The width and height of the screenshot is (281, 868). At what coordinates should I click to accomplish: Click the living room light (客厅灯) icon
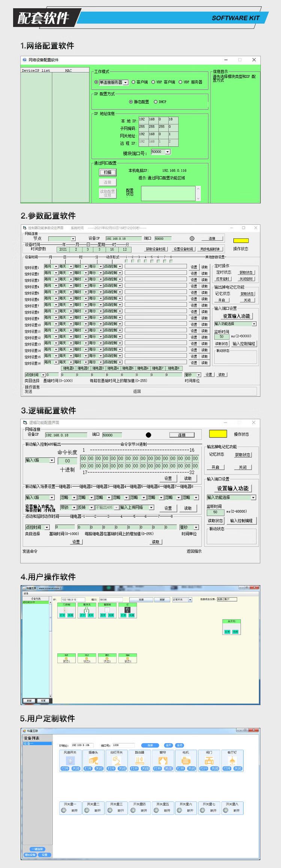tap(232, 761)
